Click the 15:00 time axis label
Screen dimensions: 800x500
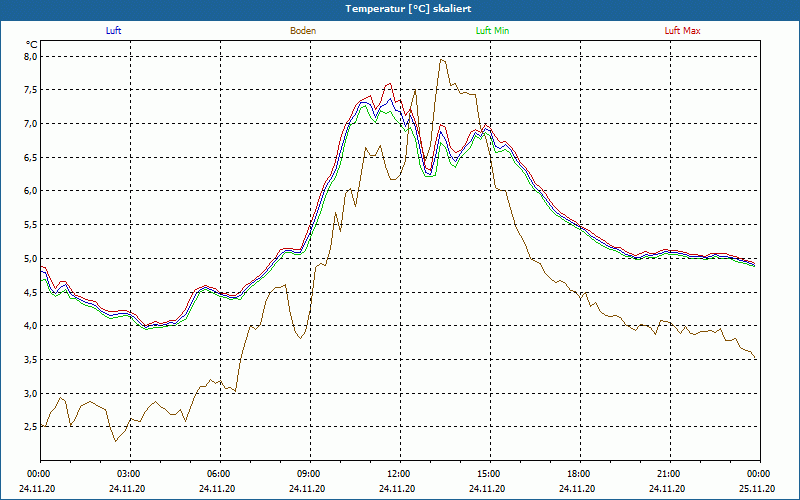coord(491,474)
